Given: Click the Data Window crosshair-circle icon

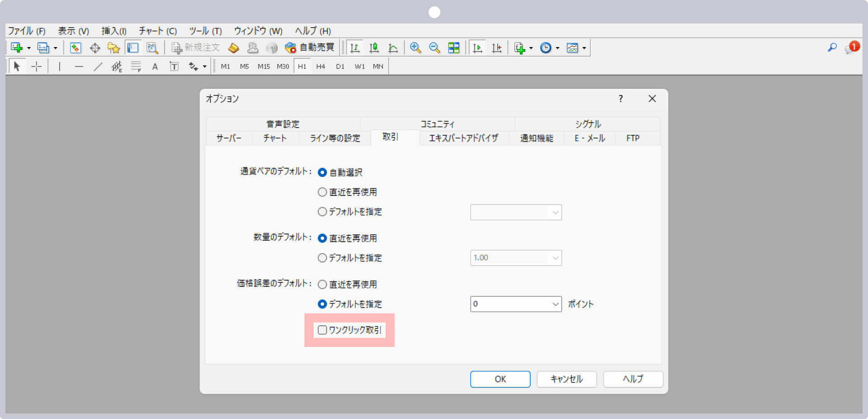Looking at the screenshot, I should 95,48.
